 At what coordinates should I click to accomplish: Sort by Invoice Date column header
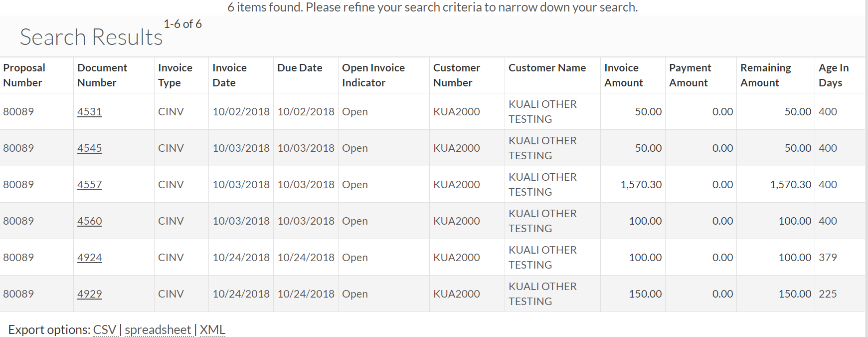pos(229,75)
